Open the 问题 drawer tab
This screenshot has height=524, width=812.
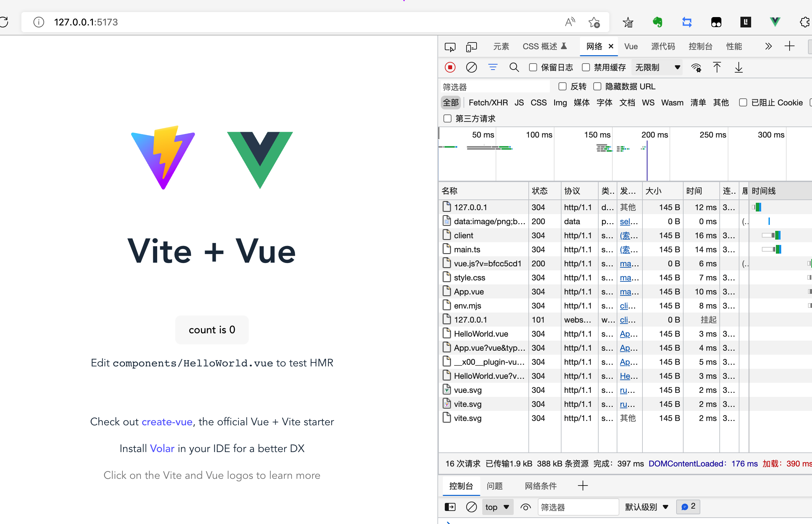pos(494,486)
